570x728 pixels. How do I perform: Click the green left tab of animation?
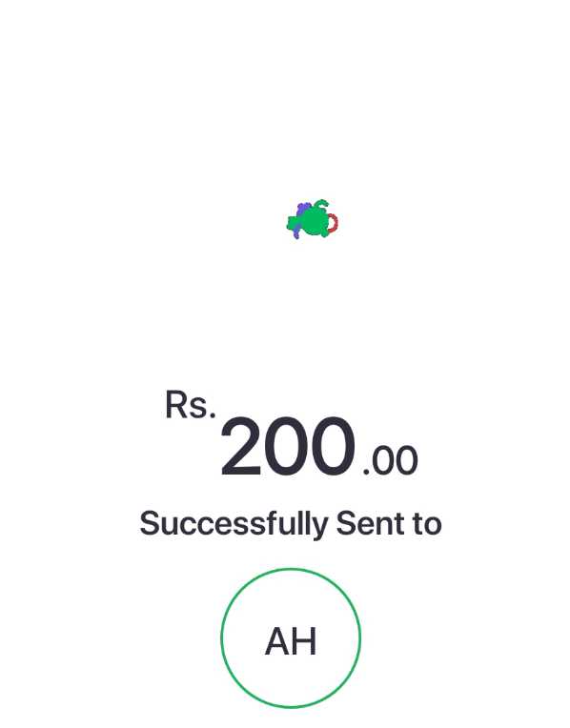coord(292,224)
